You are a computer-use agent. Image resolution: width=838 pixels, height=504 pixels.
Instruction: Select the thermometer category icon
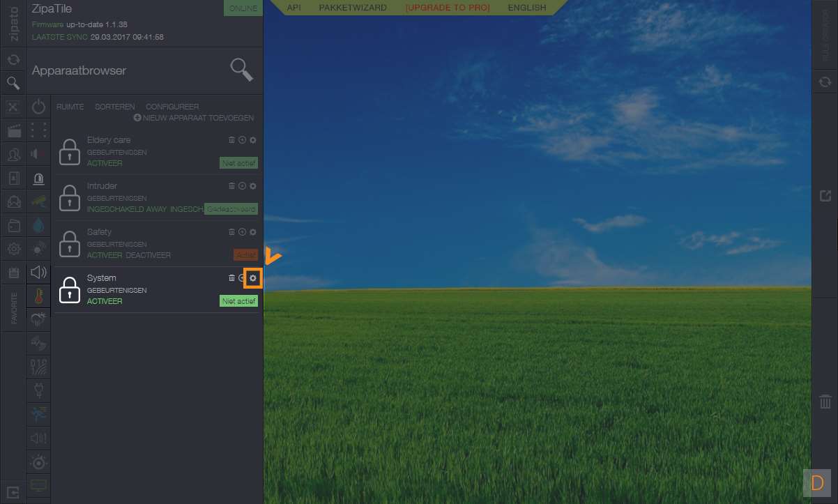pyautogui.click(x=39, y=296)
